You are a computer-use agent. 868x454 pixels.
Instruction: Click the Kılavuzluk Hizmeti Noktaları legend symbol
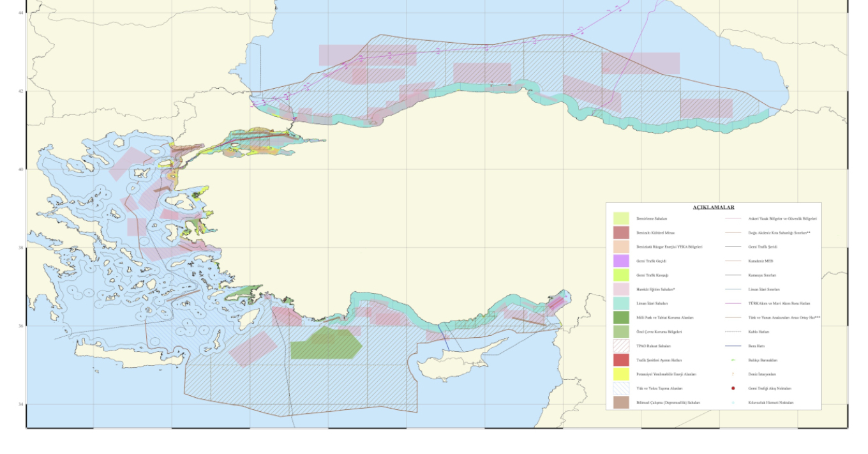click(x=733, y=403)
